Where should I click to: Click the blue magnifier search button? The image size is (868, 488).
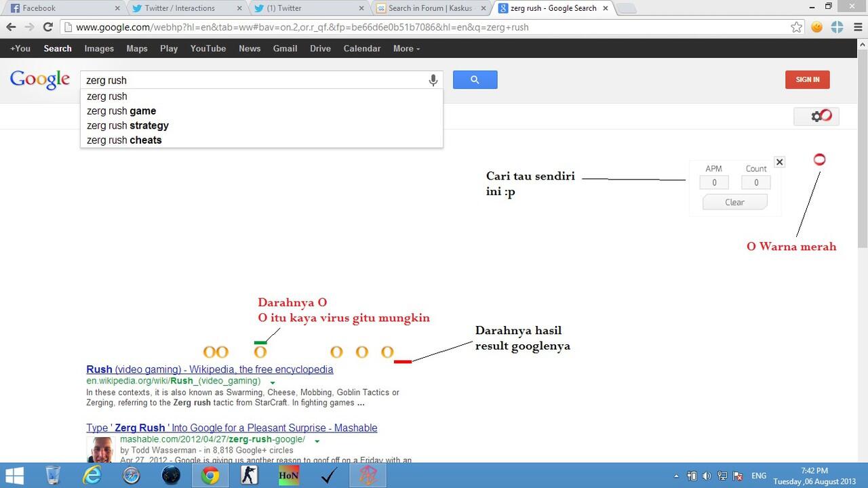[475, 80]
